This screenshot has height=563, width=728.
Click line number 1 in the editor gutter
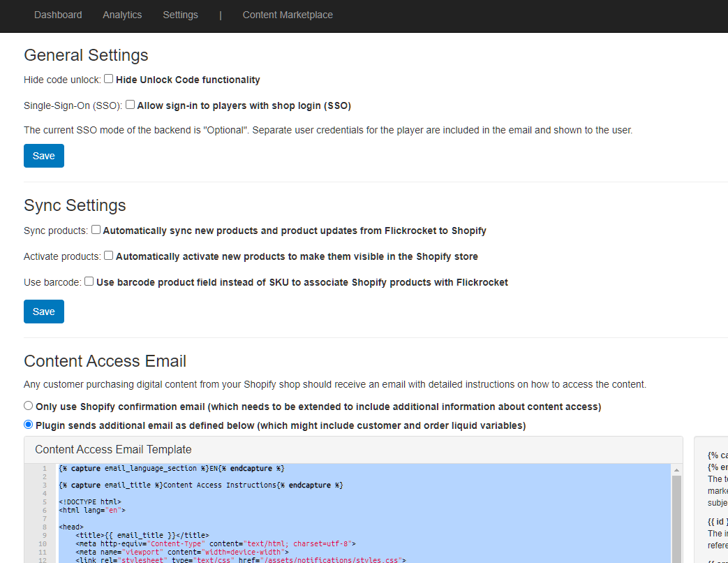tap(43, 468)
